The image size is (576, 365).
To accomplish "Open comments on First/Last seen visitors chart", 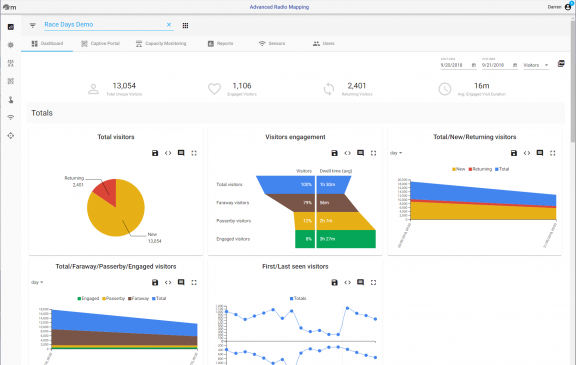I will pyautogui.click(x=360, y=282).
